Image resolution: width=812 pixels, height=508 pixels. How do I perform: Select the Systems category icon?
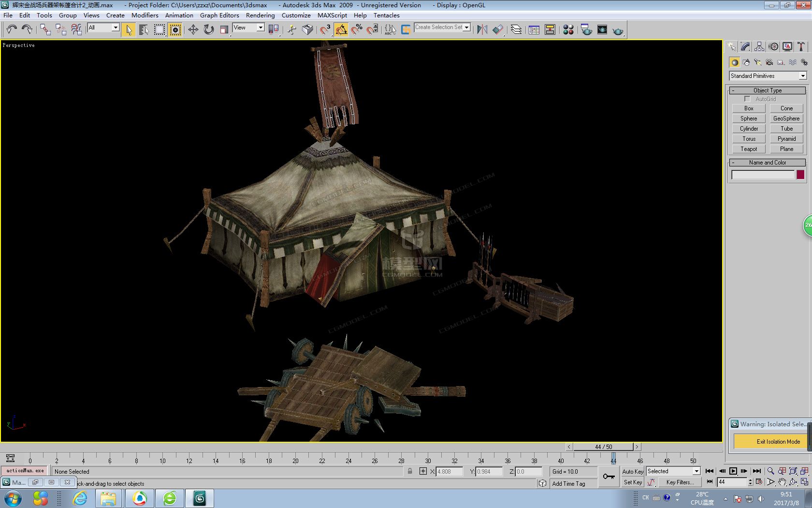pyautogui.click(x=804, y=62)
